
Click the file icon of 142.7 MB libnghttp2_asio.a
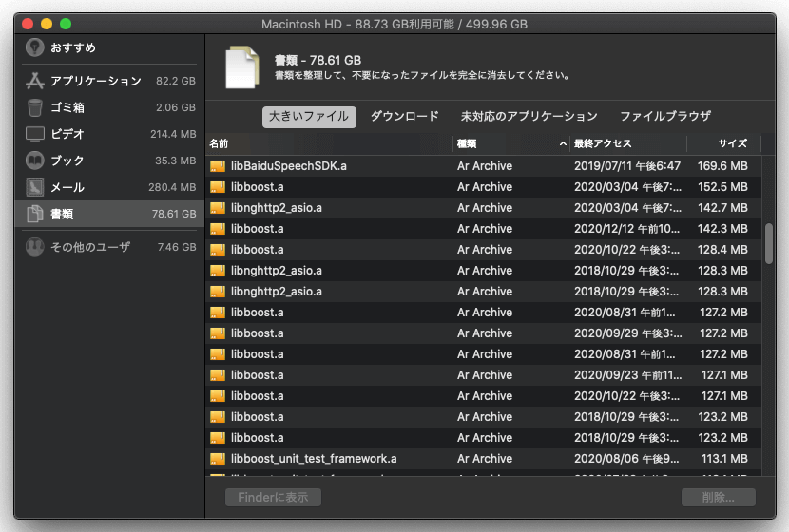218,208
